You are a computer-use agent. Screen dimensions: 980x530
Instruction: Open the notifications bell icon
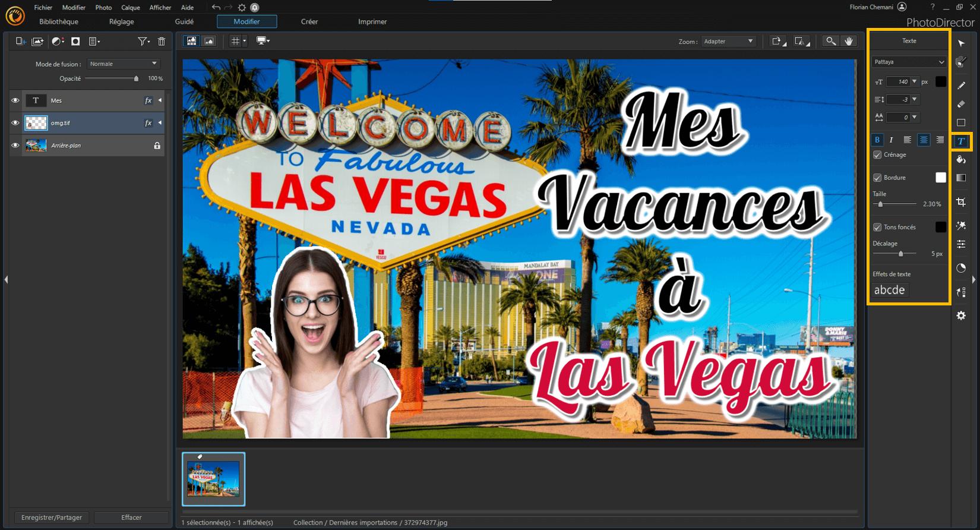point(255,7)
